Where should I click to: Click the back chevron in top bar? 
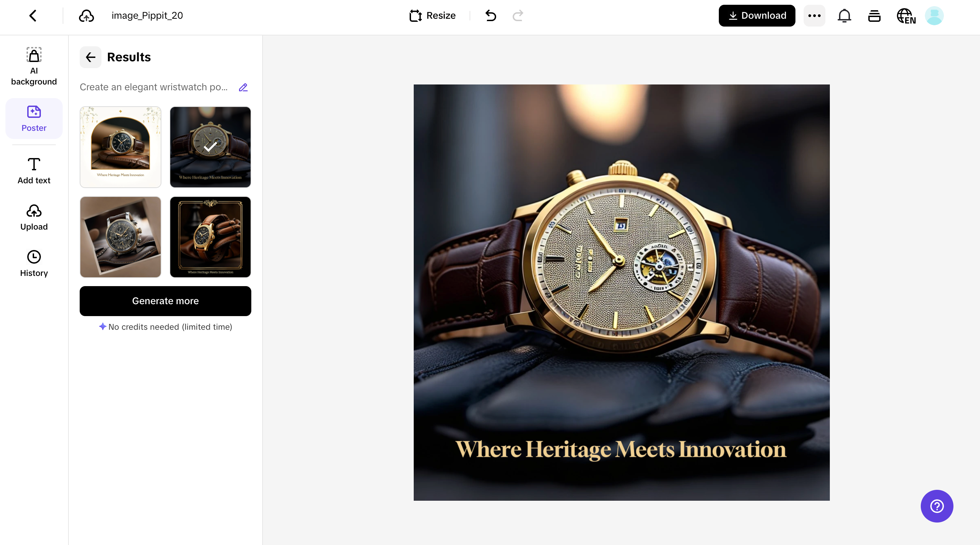coord(33,16)
